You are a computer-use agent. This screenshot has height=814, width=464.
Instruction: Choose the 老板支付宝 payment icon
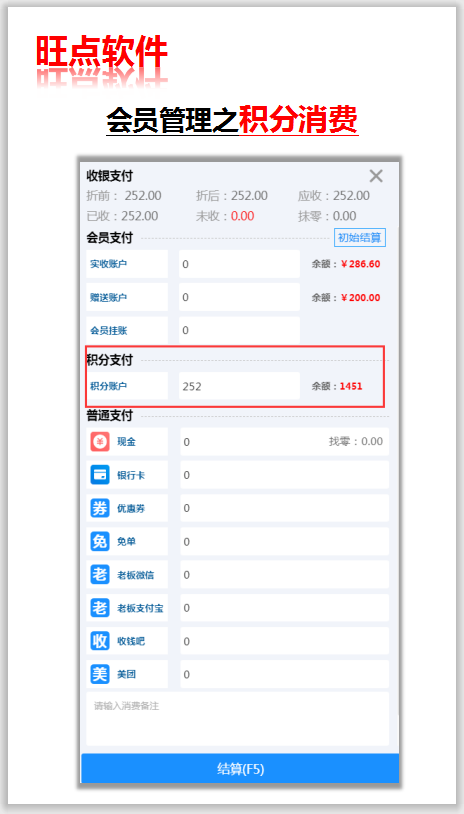tap(100, 608)
